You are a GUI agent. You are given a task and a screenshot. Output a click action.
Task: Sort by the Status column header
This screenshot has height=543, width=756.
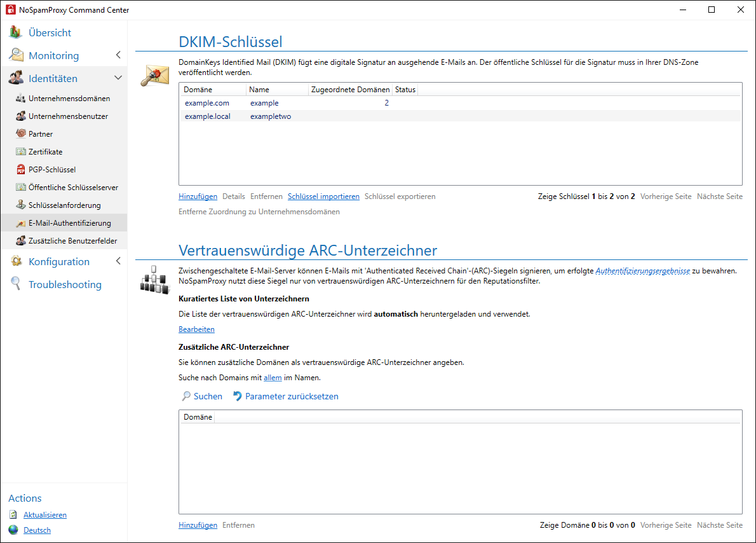405,89
